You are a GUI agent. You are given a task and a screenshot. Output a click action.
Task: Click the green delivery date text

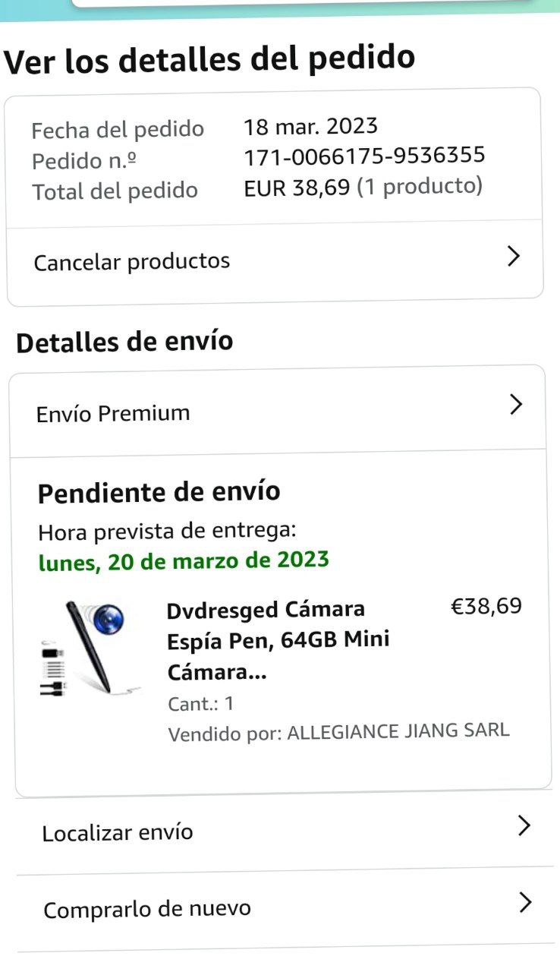(x=184, y=562)
